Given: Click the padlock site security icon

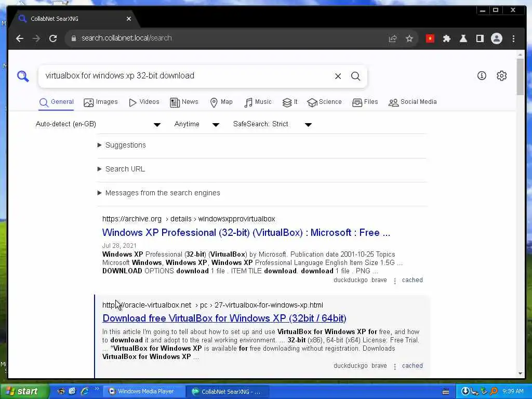Looking at the screenshot, I should pyautogui.click(x=74, y=38).
